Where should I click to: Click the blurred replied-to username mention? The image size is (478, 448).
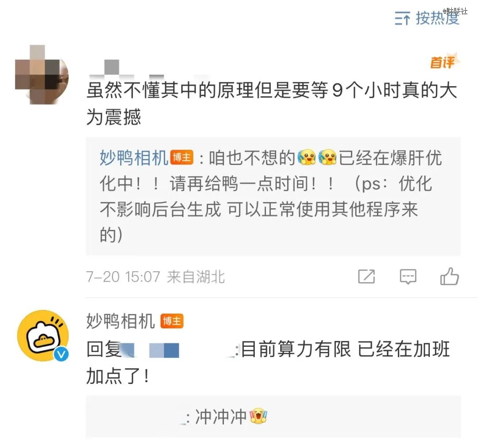pyautogui.click(x=179, y=350)
